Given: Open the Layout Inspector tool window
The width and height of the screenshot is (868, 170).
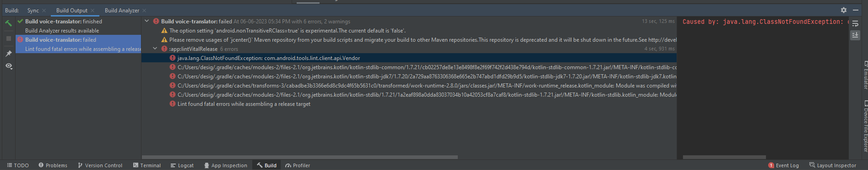Looking at the screenshot, I should point(832,165).
